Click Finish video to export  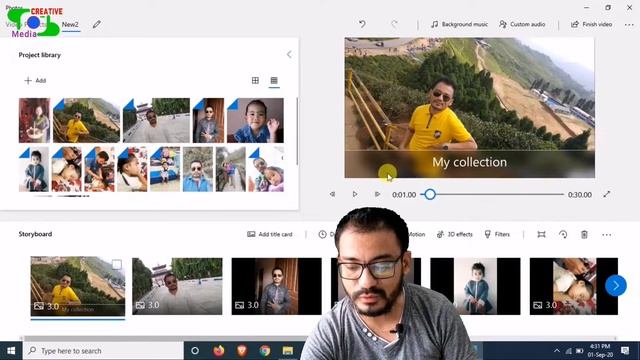coord(591,24)
